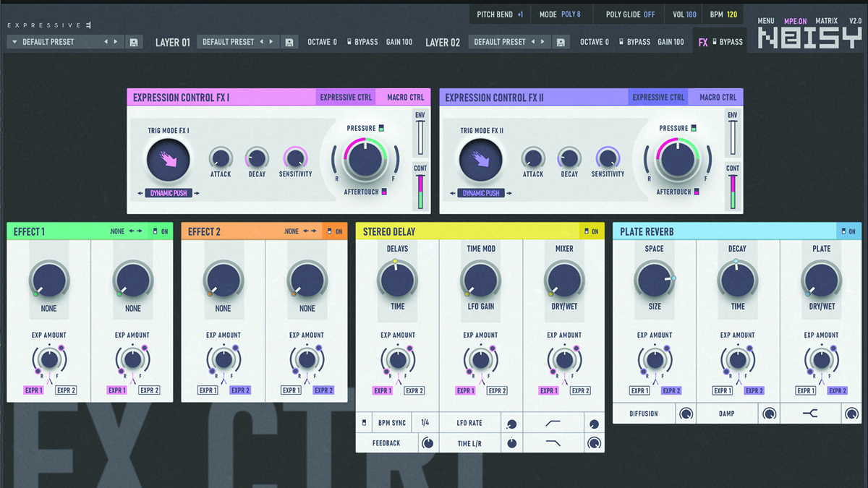Open the Mode Poly 8 selector

[560, 14]
